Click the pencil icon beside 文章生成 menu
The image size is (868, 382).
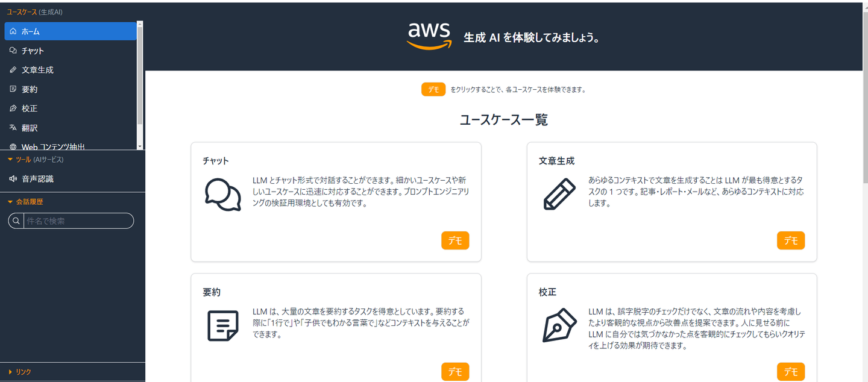[x=13, y=70]
